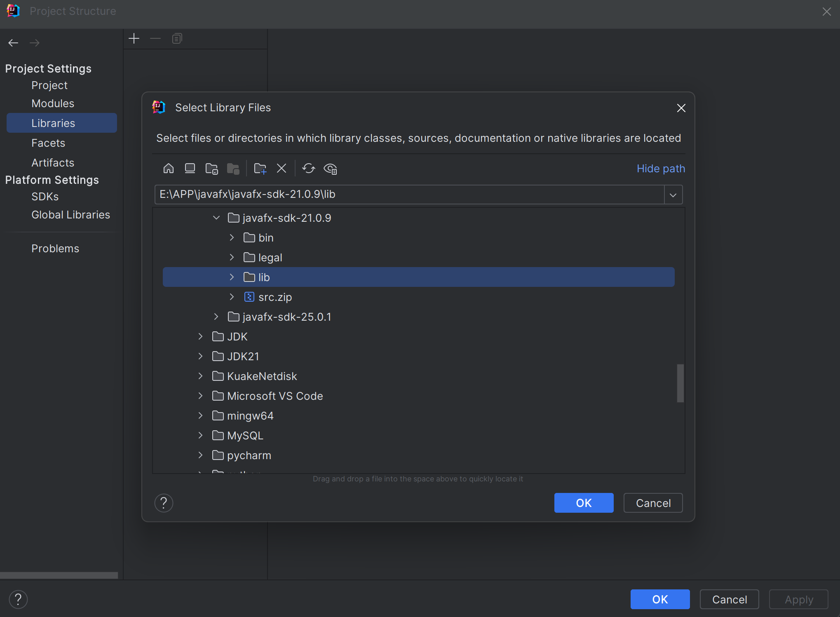Select the legal folder row
The height and width of the screenshot is (617, 840).
click(x=419, y=257)
